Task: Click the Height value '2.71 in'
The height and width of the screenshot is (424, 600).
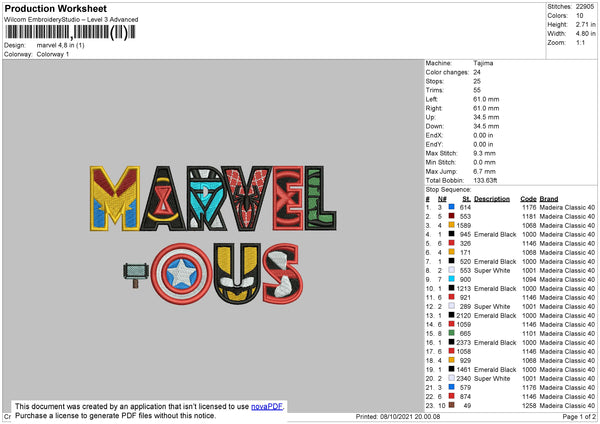Action: [x=585, y=24]
